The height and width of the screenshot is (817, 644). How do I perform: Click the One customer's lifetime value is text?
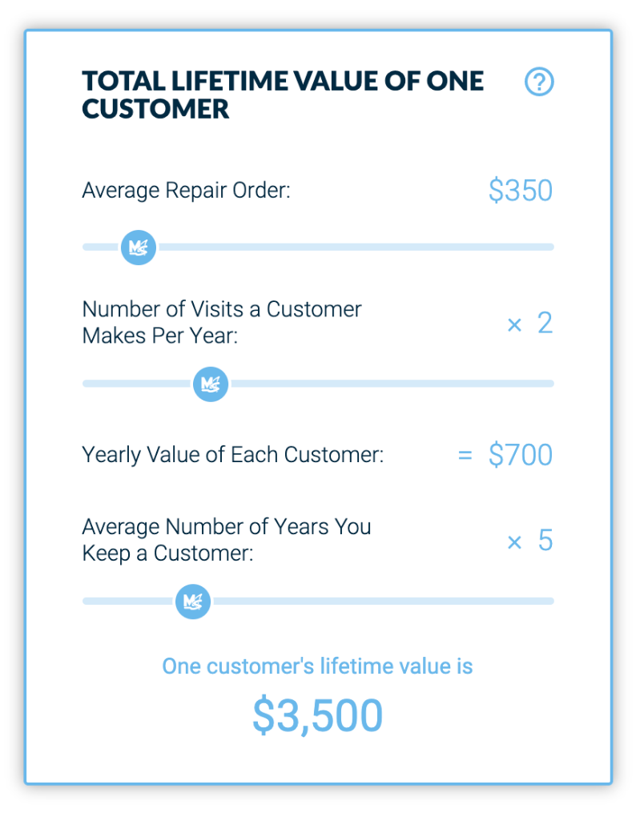(x=317, y=666)
